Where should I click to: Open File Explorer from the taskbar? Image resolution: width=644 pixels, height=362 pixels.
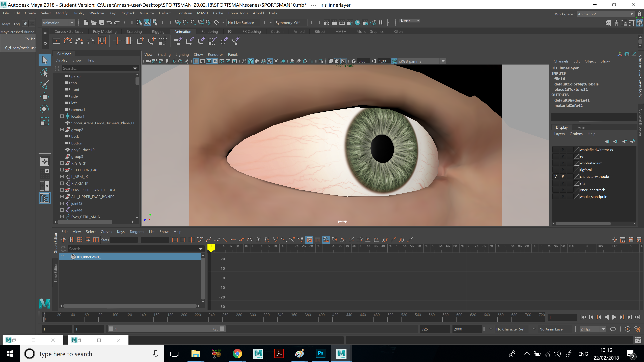[x=196, y=353]
